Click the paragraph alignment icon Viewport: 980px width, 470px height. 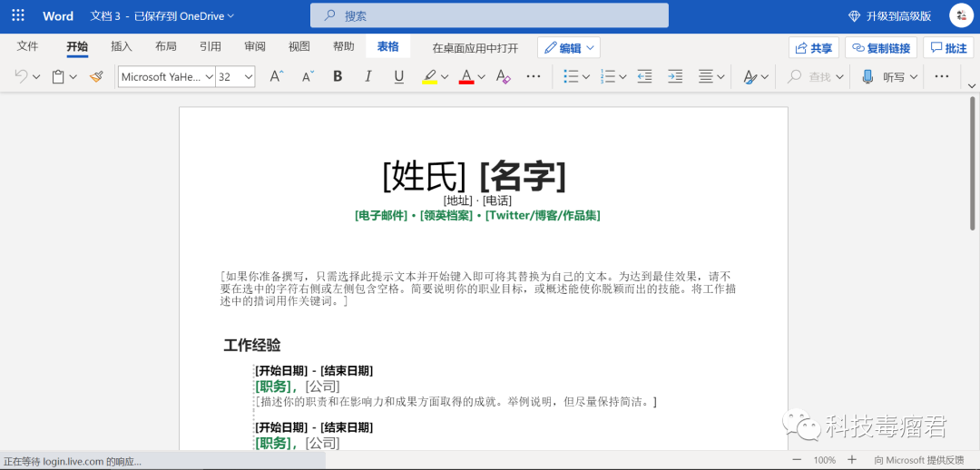point(706,76)
